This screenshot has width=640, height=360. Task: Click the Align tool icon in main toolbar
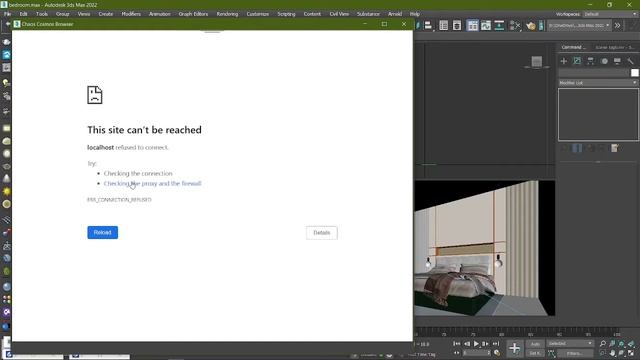(x=428, y=26)
